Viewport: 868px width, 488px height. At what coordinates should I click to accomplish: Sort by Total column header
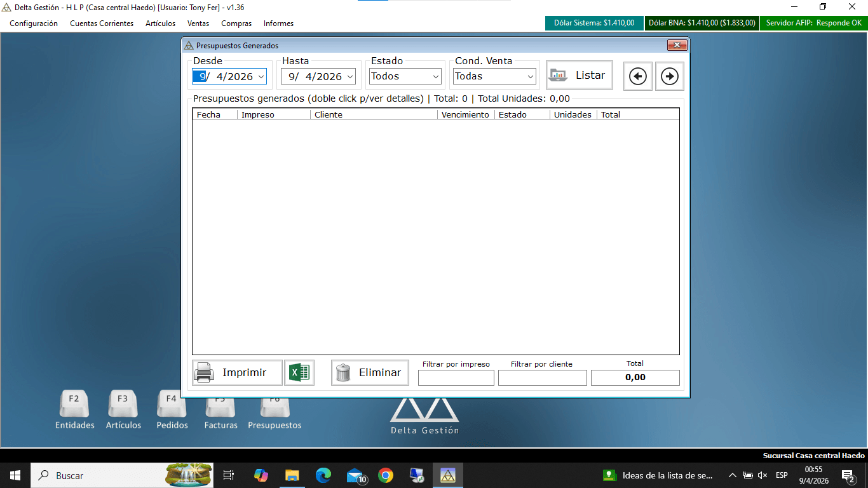pos(638,114)
